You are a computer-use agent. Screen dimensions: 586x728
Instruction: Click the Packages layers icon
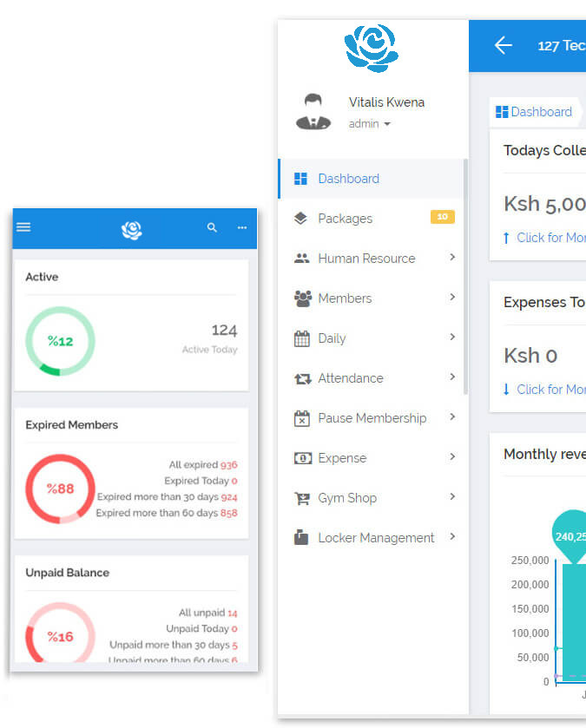pyautogui.click(x=301, y=218)
